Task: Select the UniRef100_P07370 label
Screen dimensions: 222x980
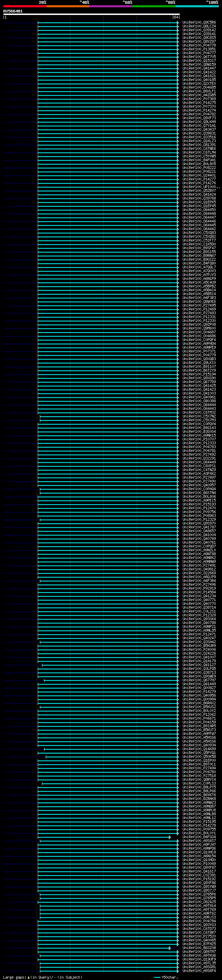Action: (x=199, y=106)
